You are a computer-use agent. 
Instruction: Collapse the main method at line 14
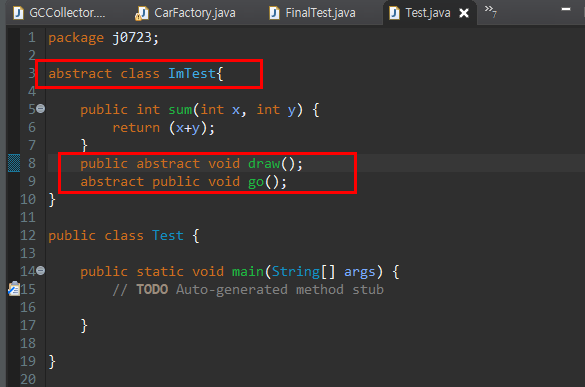41,271
